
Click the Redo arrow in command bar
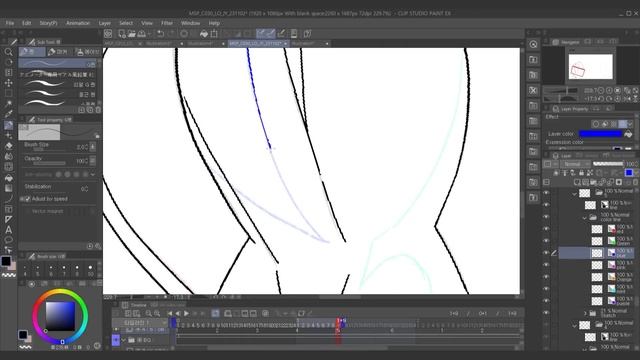171,34
